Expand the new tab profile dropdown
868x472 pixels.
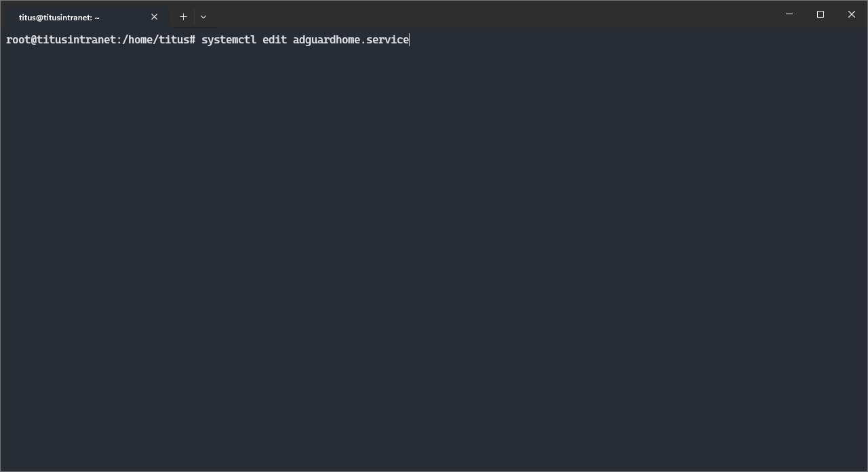click(203, 17)
